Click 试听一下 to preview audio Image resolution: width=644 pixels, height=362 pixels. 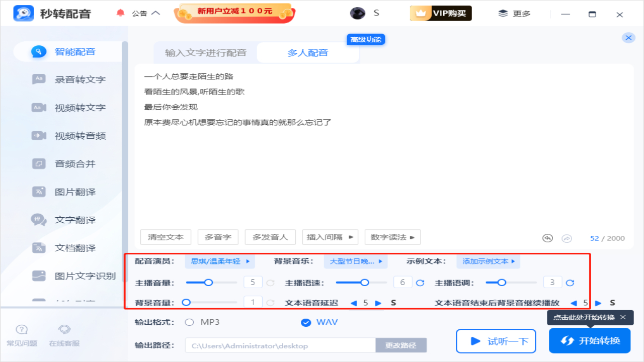496,341
